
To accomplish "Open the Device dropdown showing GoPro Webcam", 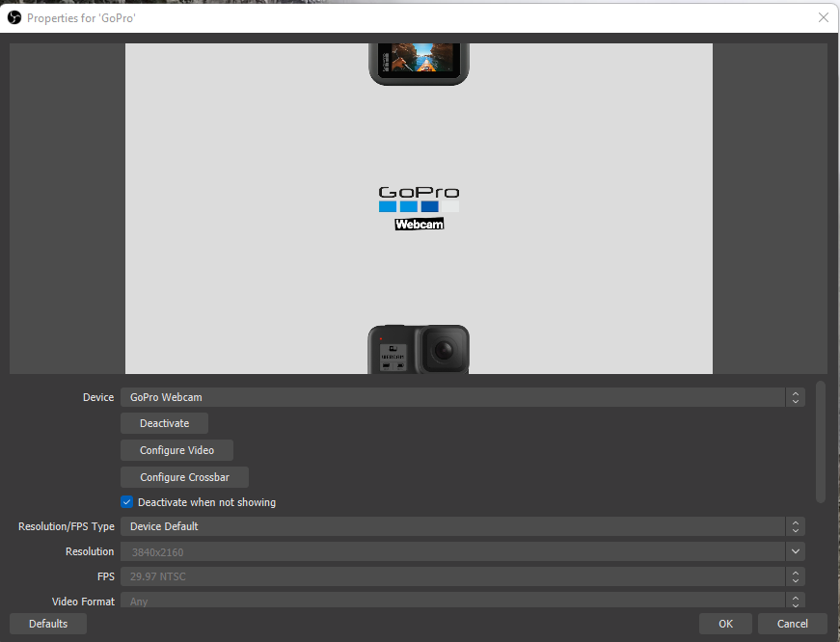I will pos(462,397).
